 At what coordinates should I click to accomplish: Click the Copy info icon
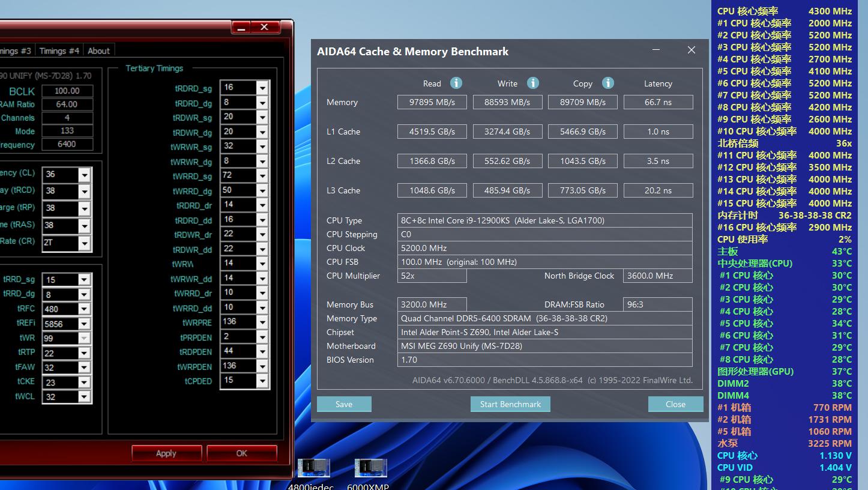coord(608,83)
